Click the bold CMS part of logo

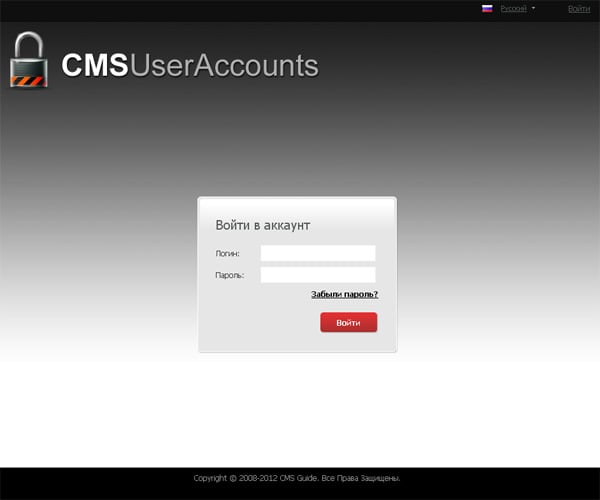click(x=95, y=66)
